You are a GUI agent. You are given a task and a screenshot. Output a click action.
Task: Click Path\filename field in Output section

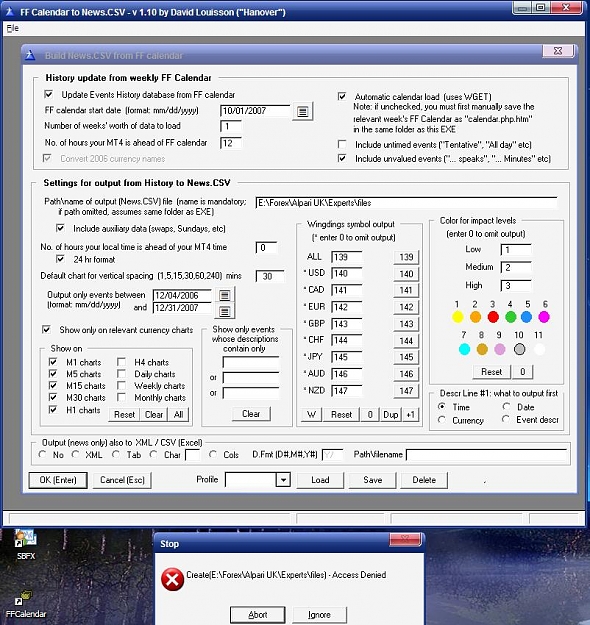[x=486, y=455]
